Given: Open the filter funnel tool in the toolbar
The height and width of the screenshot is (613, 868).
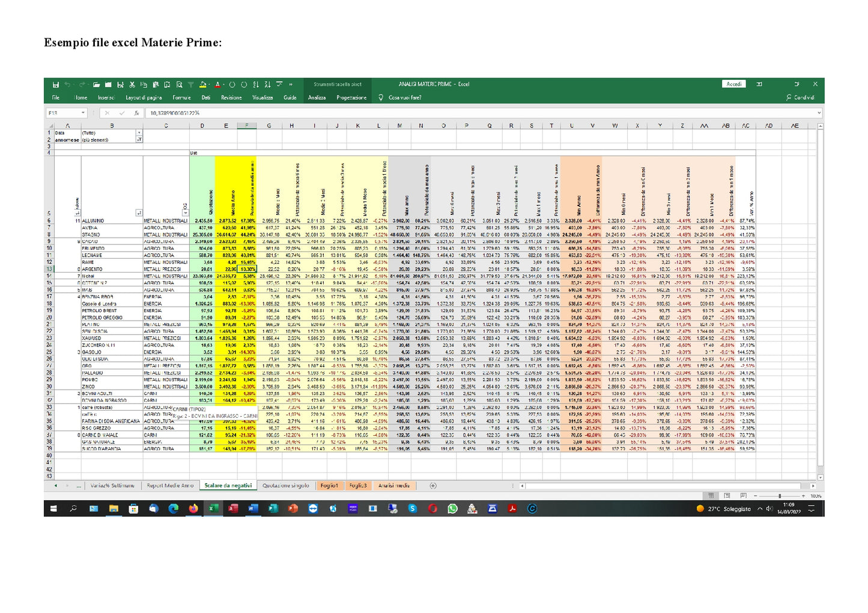Looking at the screenshot, I should tap(190, 85).
